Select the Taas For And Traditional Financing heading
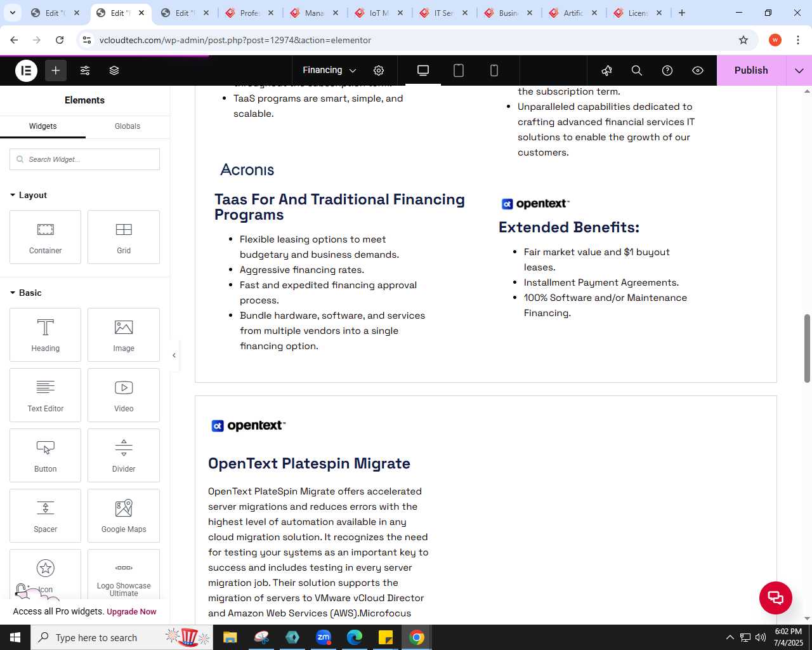This screenshot has width=812, height=650. pyautogui.click(x=340, y=207)
